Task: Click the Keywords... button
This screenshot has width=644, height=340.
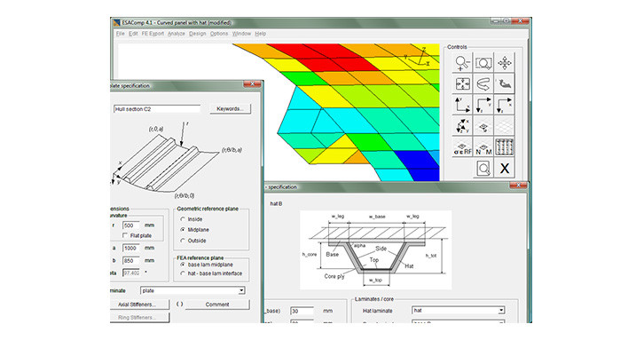Action: coord(230,109)
